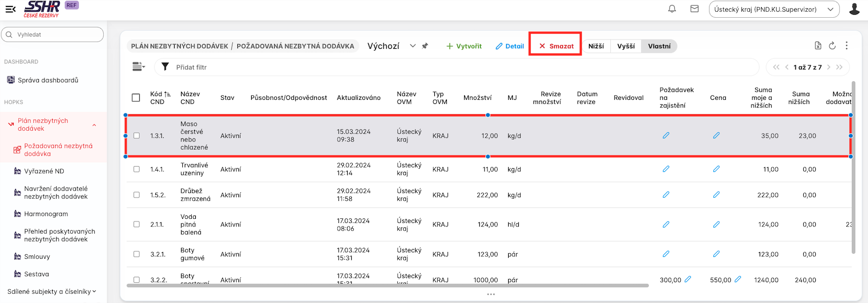Screen dimensions: 868x303
Task: Collapse the Plán nezbytných dodávek section
Action: [x=94, y=125]
